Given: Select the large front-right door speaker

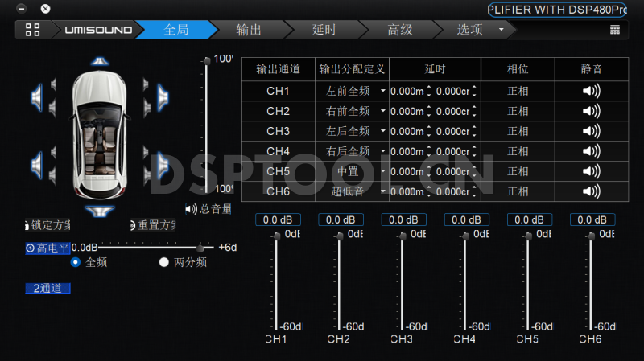Looking at the screenshot, I should pos(163,97).
